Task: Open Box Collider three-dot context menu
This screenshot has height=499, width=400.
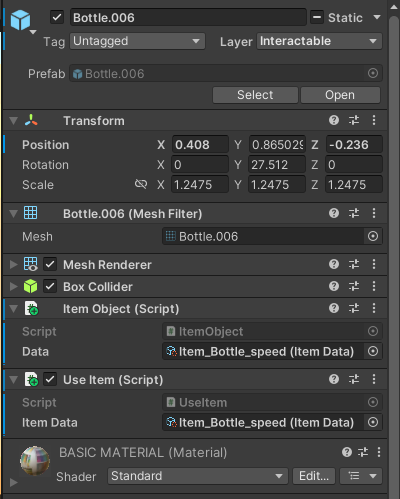Action: coord(374,286)
